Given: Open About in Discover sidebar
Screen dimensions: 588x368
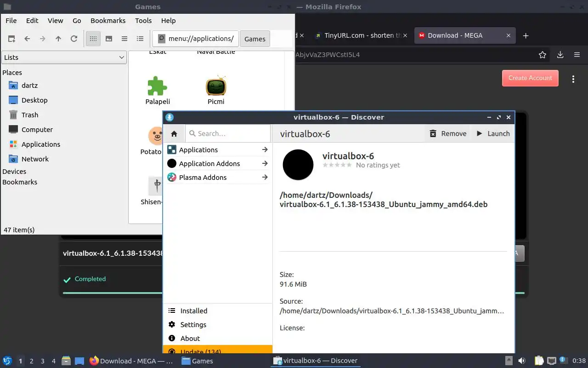Looking at the screenshot, I should [x=218, y=339].
